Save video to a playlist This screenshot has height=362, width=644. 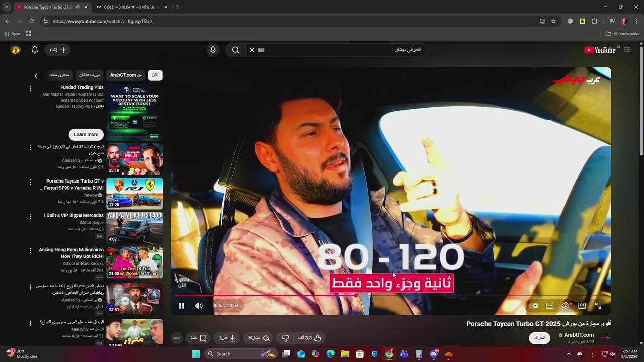(x=199, y=338)
